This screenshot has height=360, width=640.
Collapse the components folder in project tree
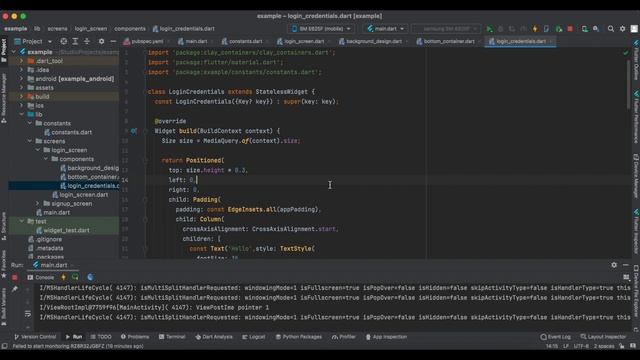tap(46, 159)
